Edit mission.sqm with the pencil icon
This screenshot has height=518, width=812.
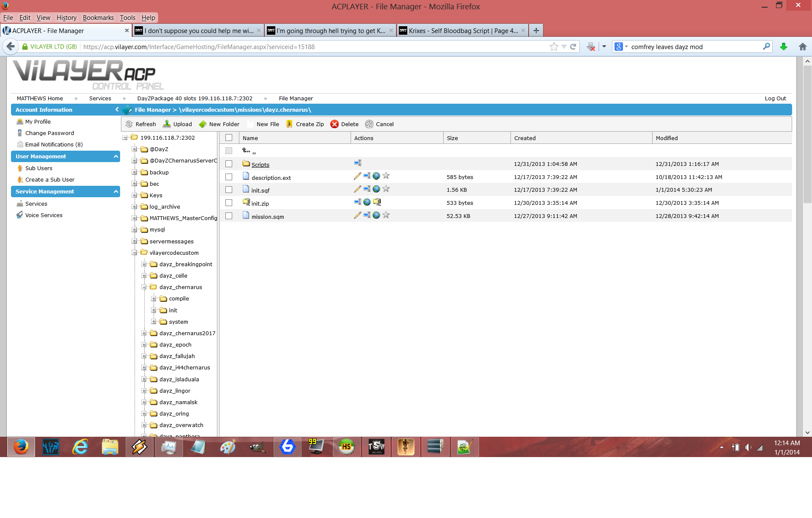[x=357, y=215]
